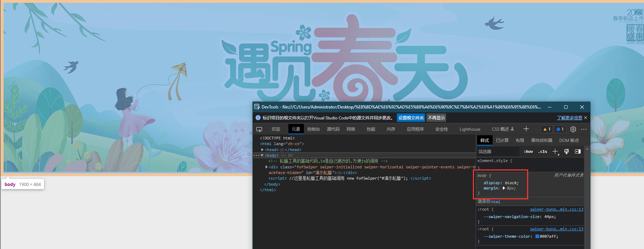Select the closing /body tag row
The height and width of the screenshot is (249, 644).
tap(272, 184)
